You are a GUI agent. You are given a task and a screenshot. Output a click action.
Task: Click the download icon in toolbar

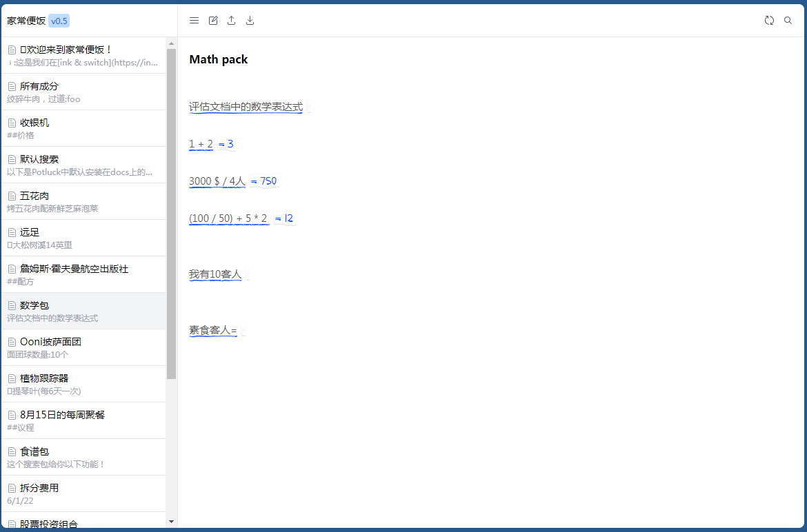pos(250,21)
